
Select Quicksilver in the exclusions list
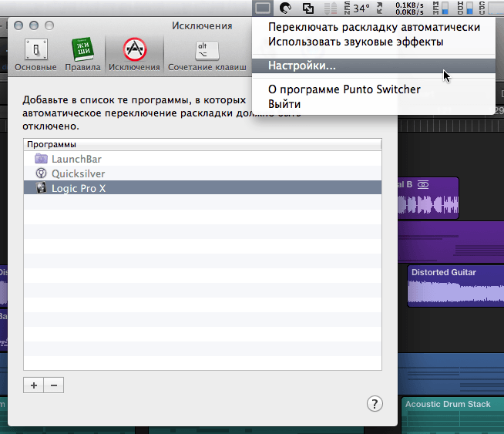coord(203,173)
